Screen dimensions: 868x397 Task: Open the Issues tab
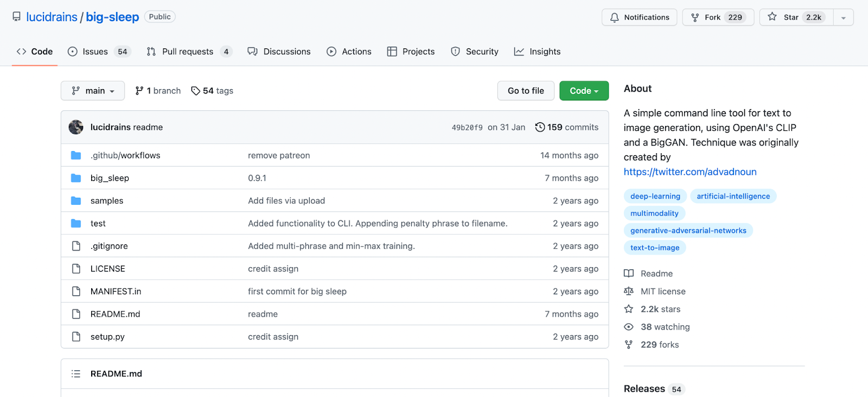[x=99, y=52]
